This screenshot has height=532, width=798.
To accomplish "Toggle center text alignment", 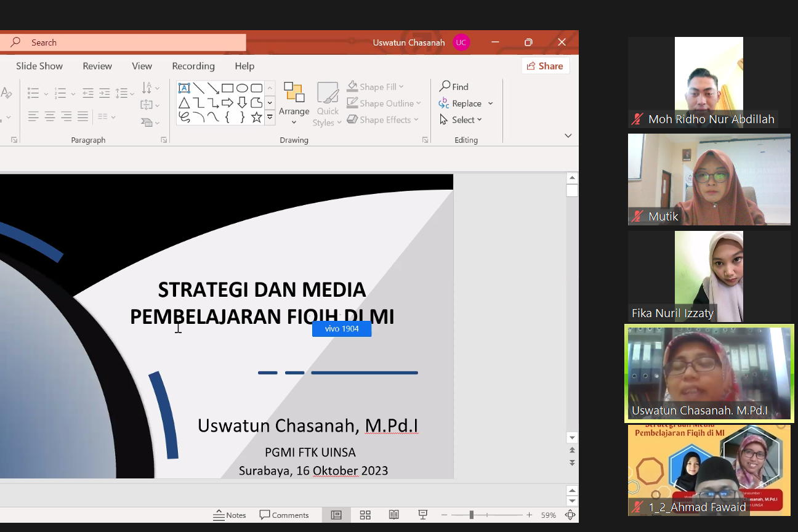I will 49,116.
